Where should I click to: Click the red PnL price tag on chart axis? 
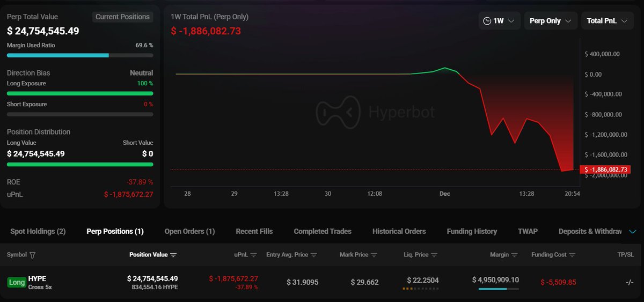tap(606, 170)
